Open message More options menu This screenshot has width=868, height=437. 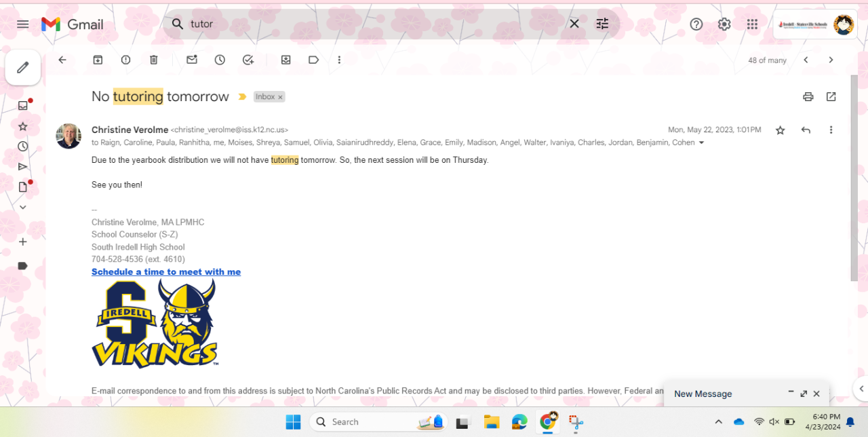831,130
